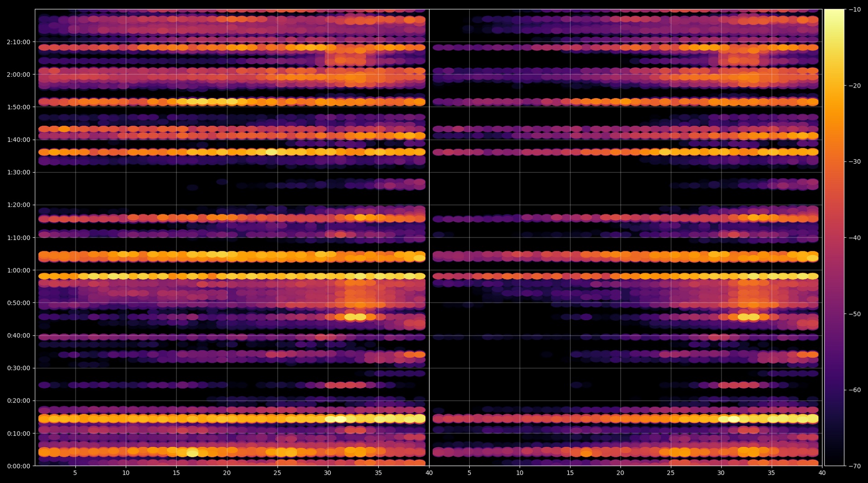Click x-axis label 30 under left heatmap
Image resolution: width=868 pixels, height=483 pixels.
click(x=328, y=473)
